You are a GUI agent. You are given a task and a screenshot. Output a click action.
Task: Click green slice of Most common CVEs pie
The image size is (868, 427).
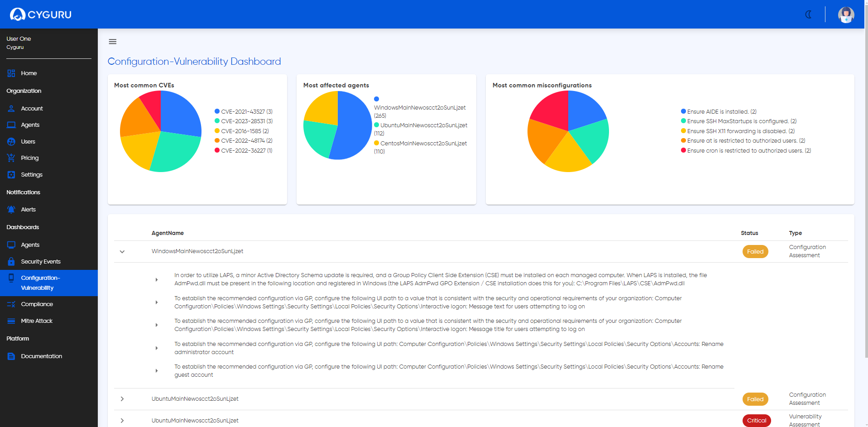coord(177,152)
